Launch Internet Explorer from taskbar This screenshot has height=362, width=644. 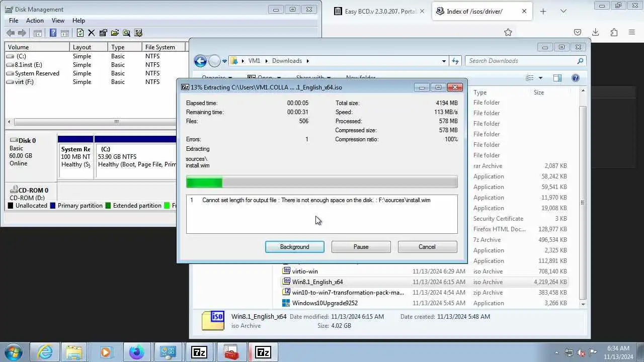[x=45, y=352]
